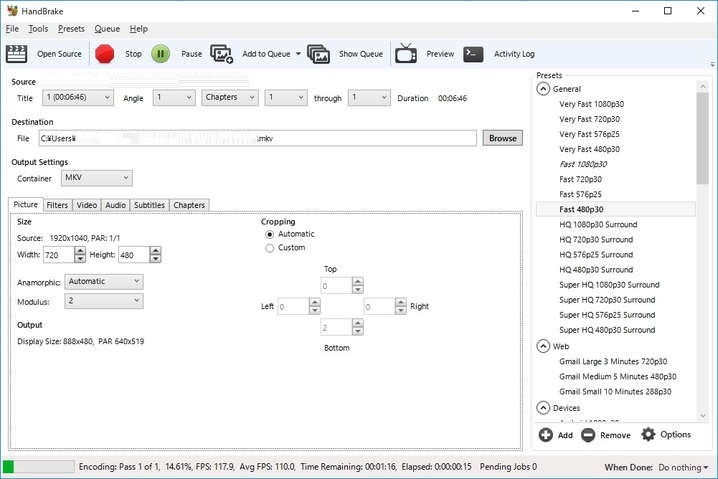
Task: Click the Browse button
Action: 502,138
